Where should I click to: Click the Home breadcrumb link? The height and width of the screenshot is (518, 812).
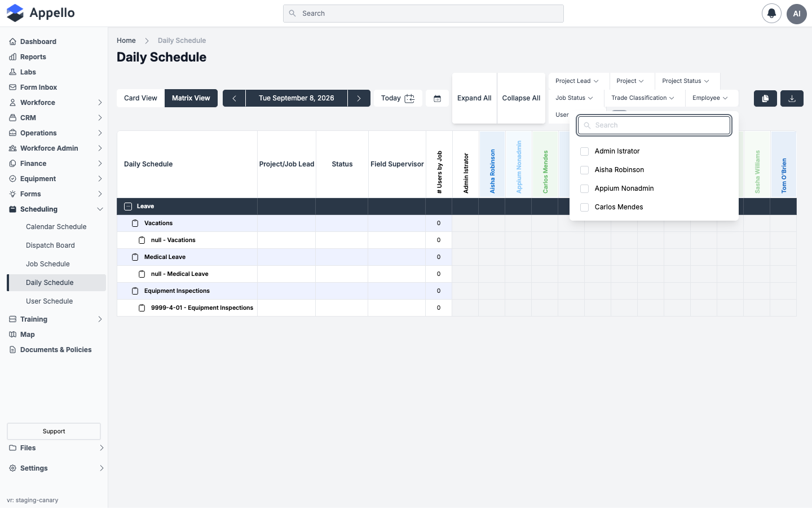pyautogui.click(x=126, y=41)
